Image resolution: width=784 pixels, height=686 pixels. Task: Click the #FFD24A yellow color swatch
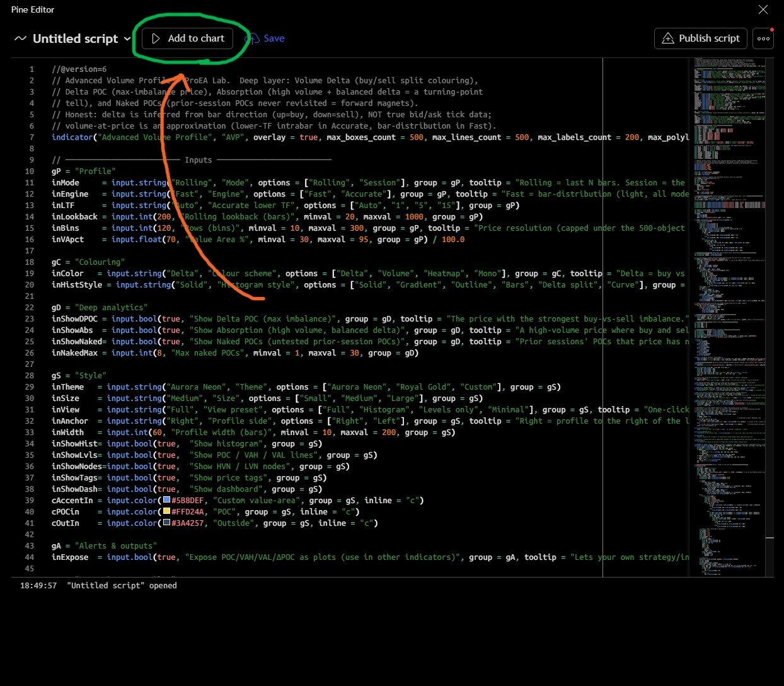click(167, 511)
